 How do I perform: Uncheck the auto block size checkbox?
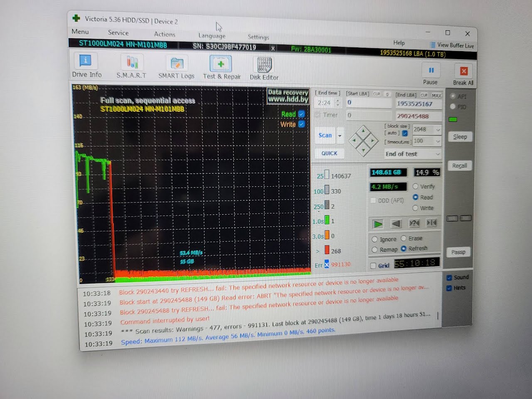(x=404, y=133)
